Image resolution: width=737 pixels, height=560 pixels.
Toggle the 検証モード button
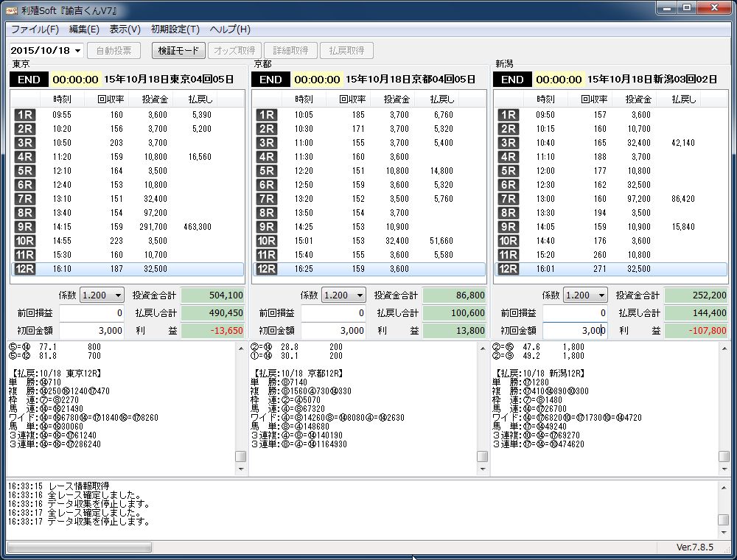point(178,50)
